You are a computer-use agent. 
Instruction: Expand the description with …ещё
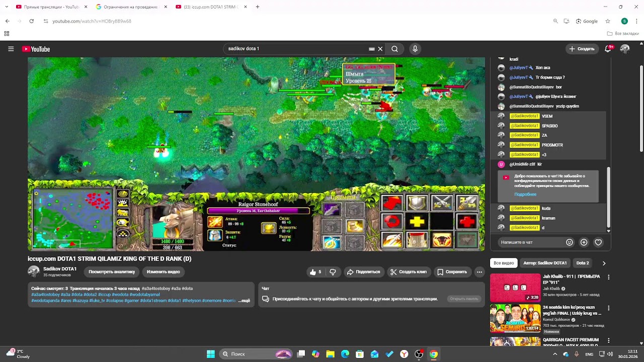coord(244,301)
